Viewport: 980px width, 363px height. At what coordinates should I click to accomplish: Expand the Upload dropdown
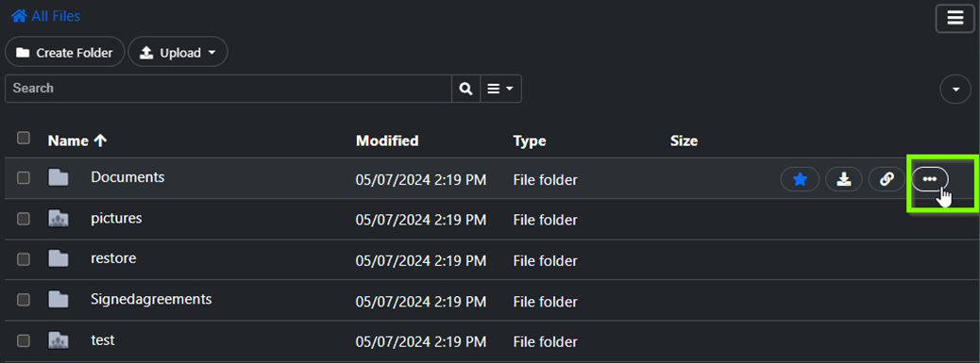click(x=178, y=53)
